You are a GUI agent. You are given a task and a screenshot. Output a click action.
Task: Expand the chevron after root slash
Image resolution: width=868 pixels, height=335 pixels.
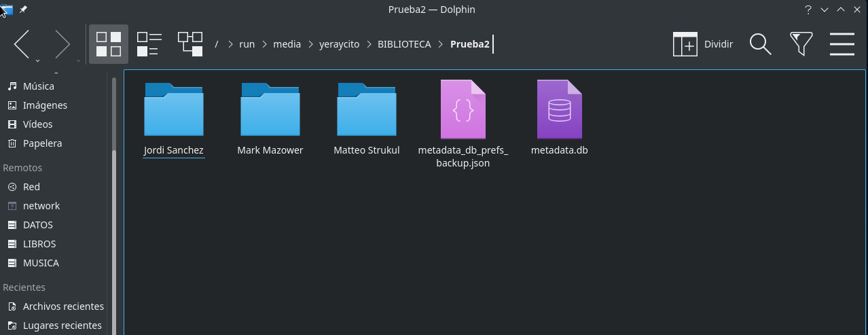pyautogui.click(x=231, y=44)
